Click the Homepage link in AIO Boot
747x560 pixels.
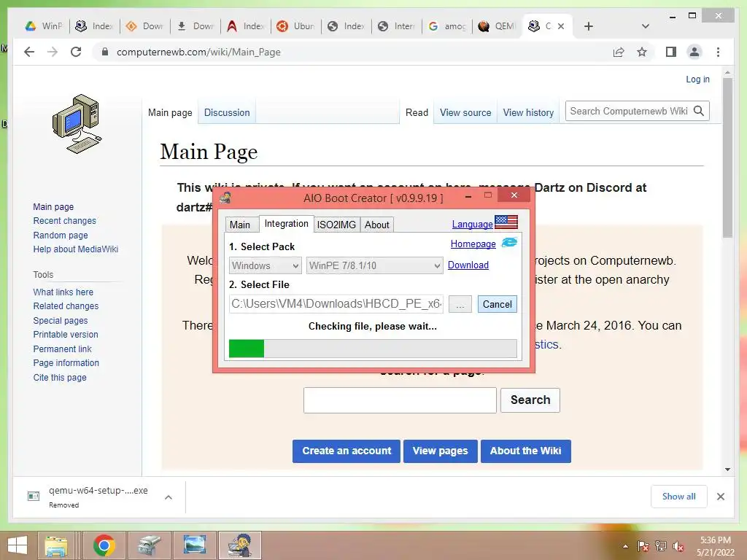pos(473,244)
